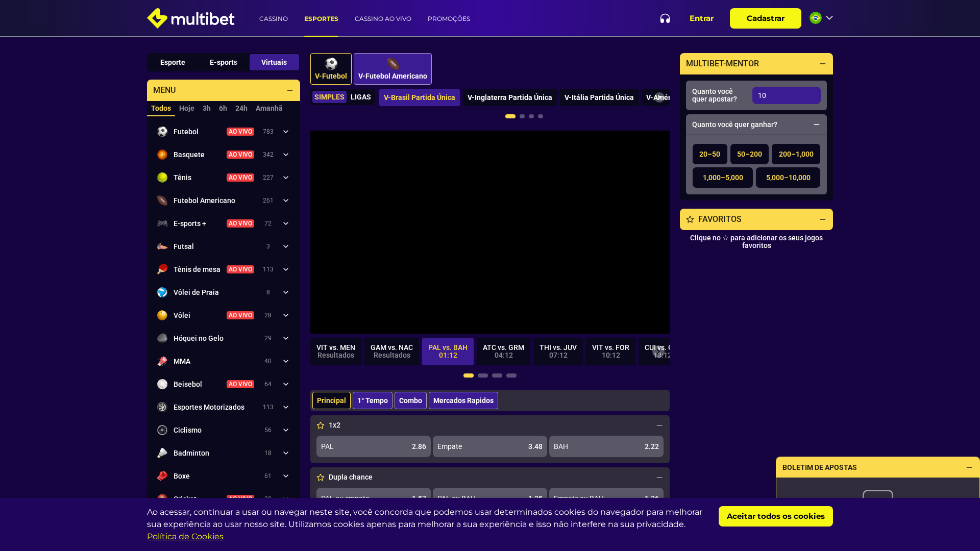Click the Entrar login button
980x551 pixels.
[701, 18]
